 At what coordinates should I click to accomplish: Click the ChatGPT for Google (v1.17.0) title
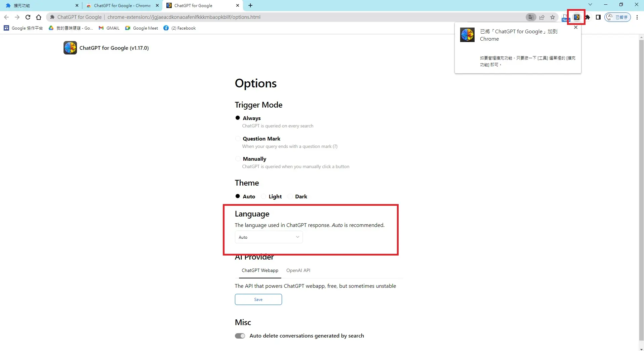[114, 48]
